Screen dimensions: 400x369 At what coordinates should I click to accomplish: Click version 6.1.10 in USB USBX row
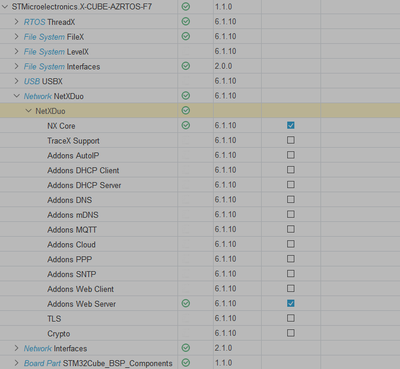[225, 81]
